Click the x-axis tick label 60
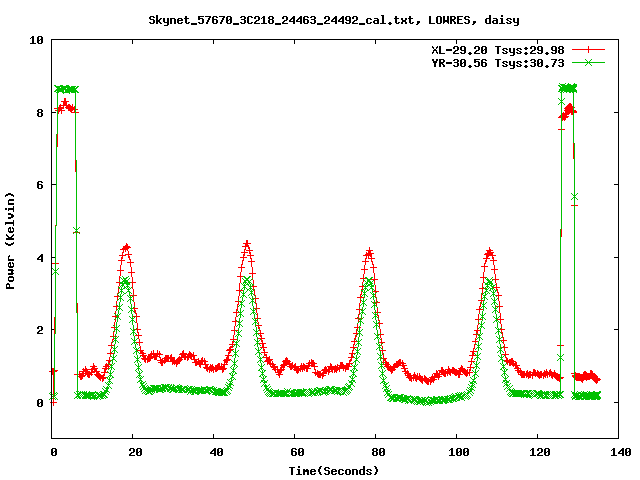The height and width of the screenshot is (480, 640). 298,452
